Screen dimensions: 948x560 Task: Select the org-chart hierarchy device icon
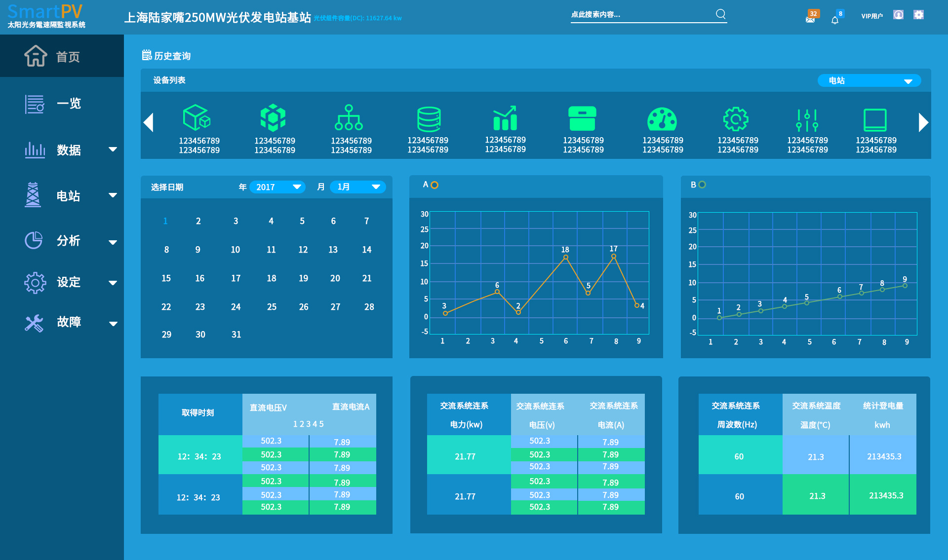[x=349, y=117]
